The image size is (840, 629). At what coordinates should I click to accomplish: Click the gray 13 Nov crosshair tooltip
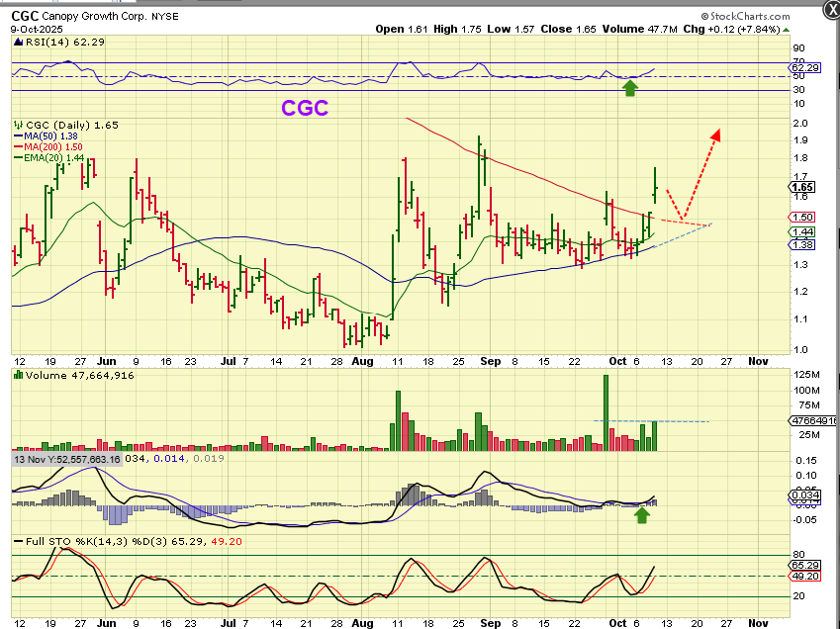point(67,459)
